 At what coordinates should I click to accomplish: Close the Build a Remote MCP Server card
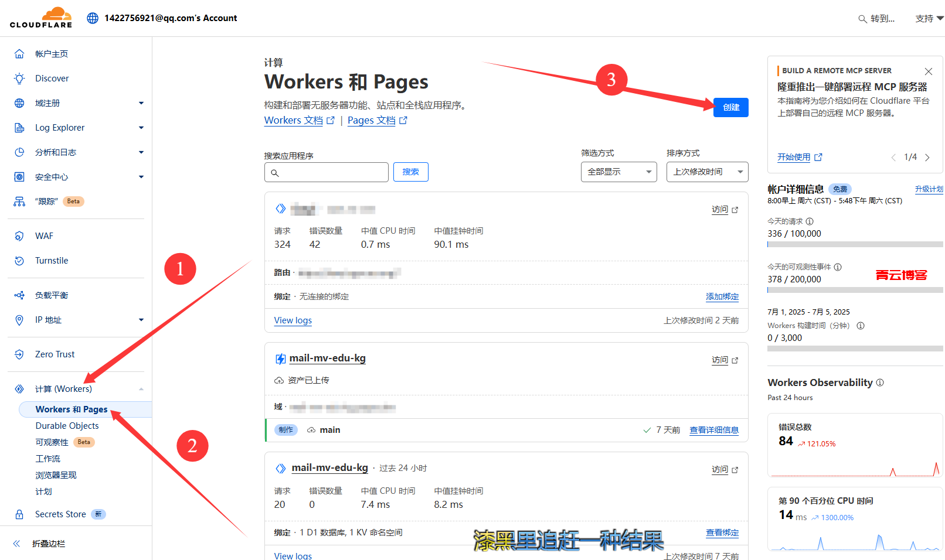[x=929, y=71]
